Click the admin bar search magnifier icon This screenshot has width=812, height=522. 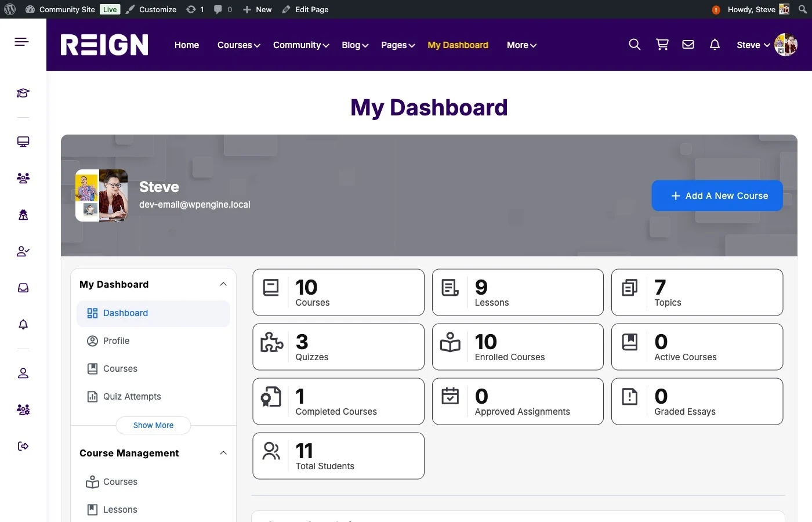coord(803,9)
